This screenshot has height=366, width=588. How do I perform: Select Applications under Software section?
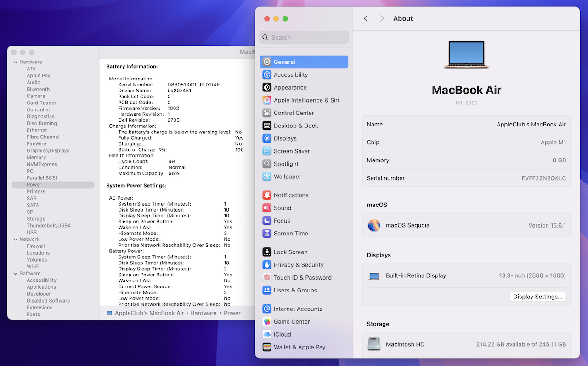coord(41,287)
